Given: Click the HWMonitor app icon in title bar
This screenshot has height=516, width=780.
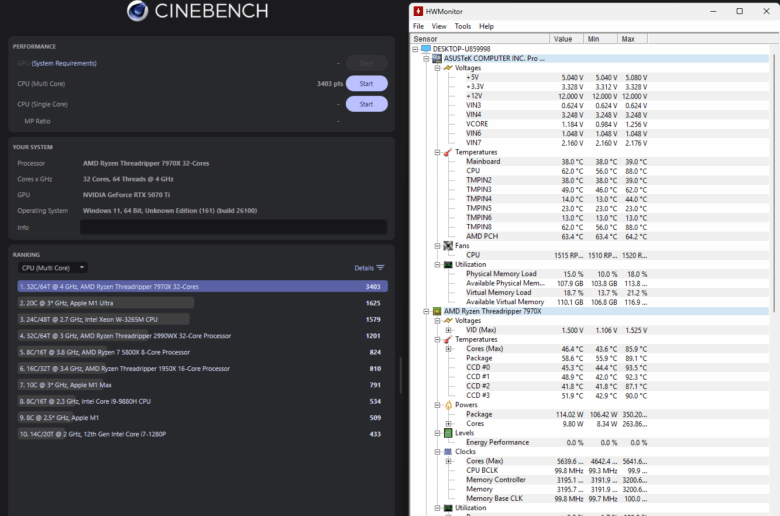Looking at the screenshot, I should coord(417,11).
